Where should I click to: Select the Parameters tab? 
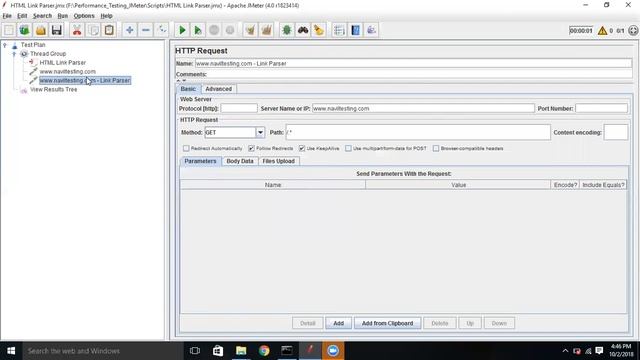200,161
